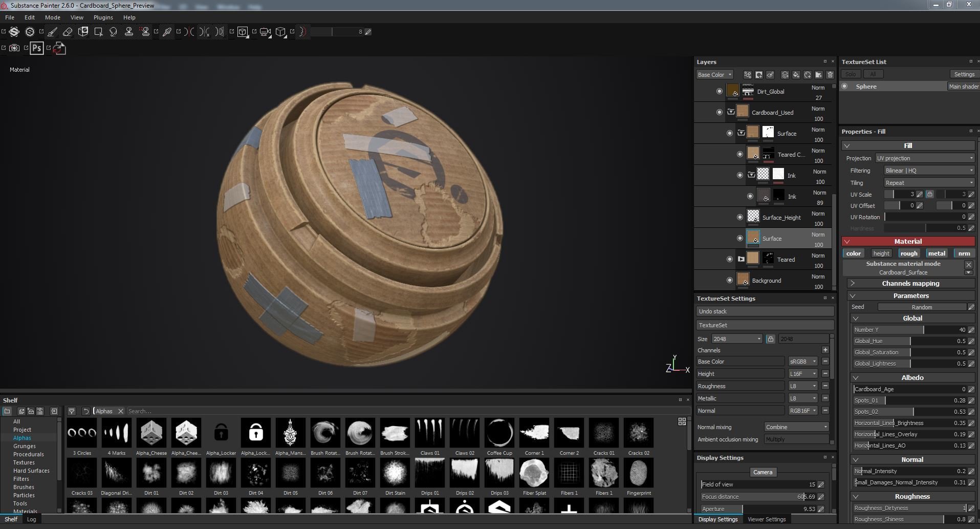Open the Base Color channel dropdown
Viewport: 980px width, 529px height.
714,75
